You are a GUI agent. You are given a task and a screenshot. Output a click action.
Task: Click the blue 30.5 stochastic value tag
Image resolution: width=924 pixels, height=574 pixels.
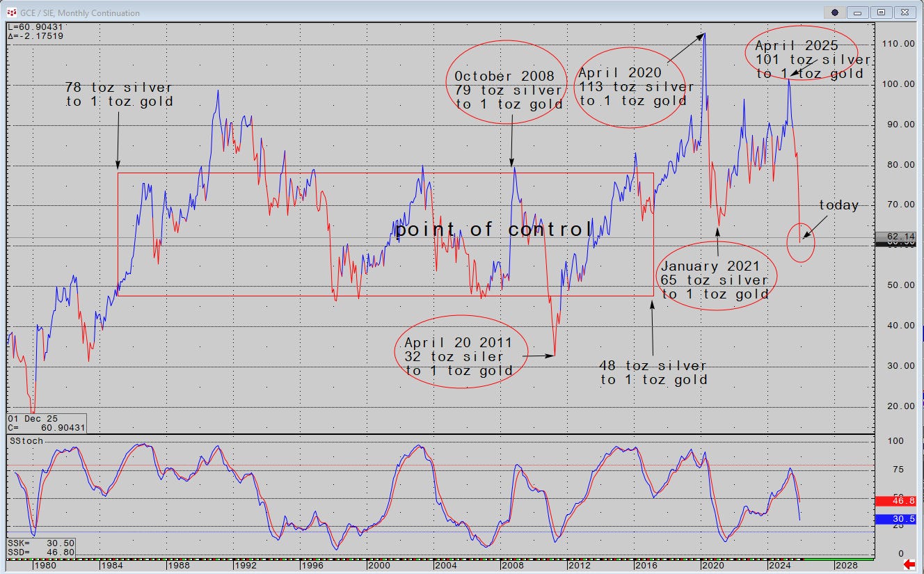click(x=895, y=518)
